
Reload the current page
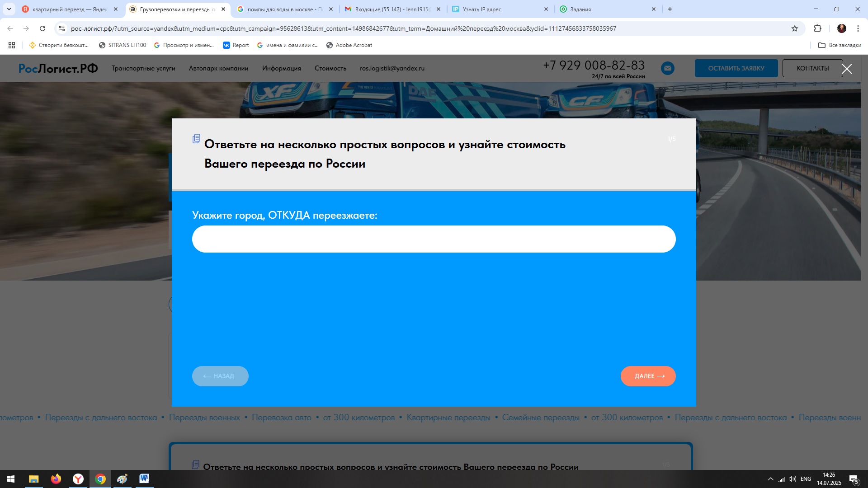point(42,28)
